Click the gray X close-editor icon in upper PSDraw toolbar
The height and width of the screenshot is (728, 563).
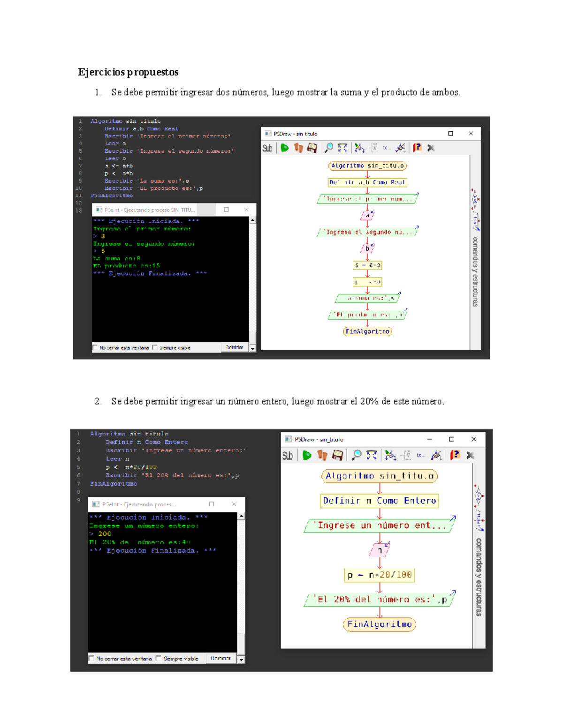point(431,148)
